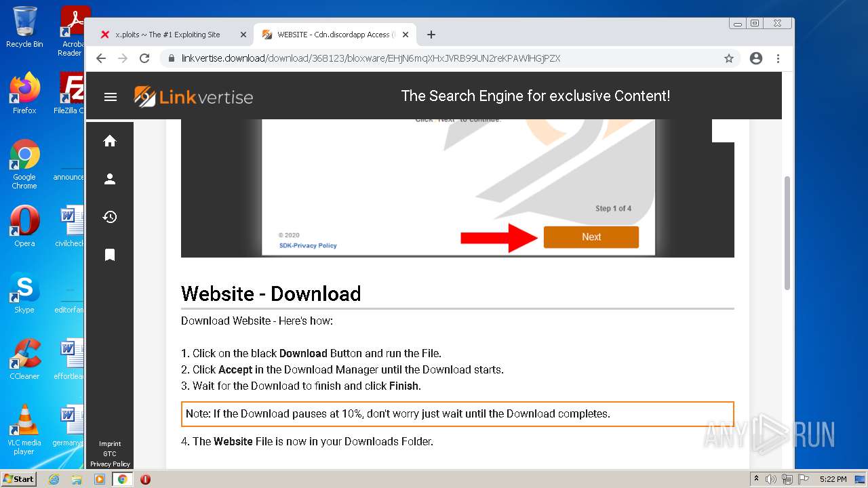This screenshot has width=868, height=488.
Task: Bookmark this page with the star
Action: coord(729,58)
